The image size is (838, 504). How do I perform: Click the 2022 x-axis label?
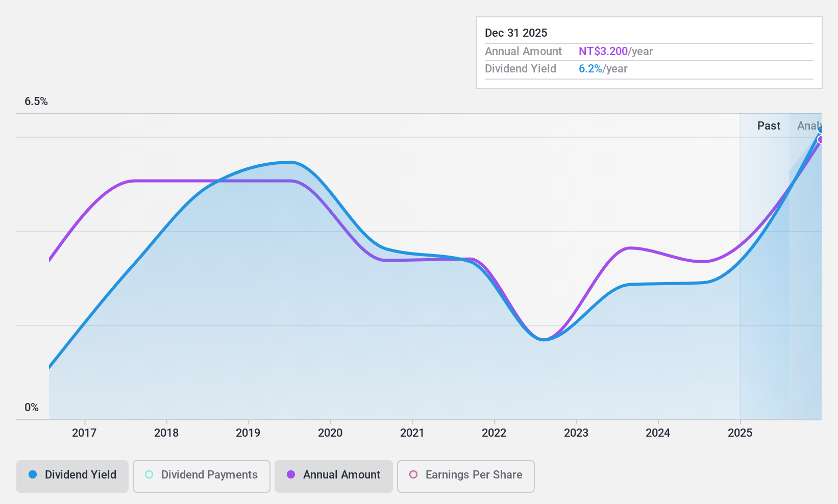pos(494,433)
